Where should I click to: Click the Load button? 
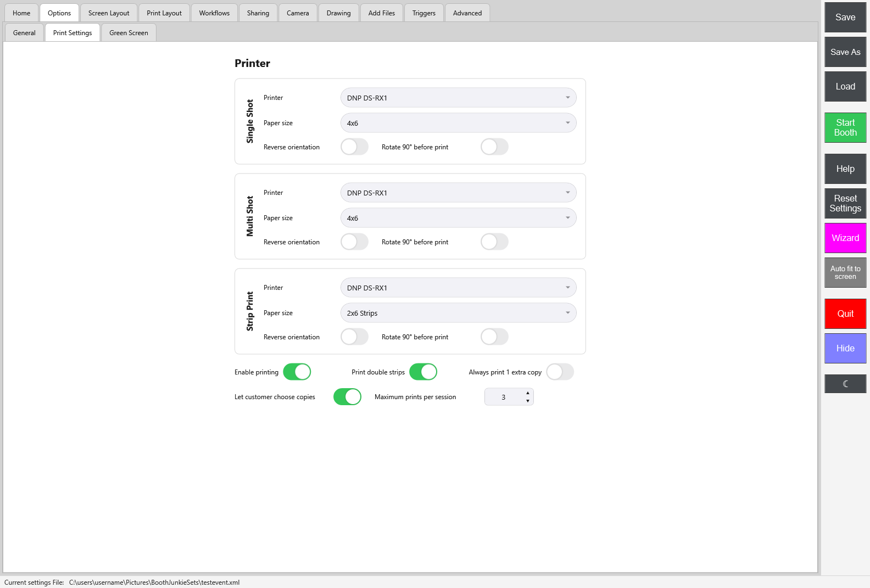pos(845,86)
